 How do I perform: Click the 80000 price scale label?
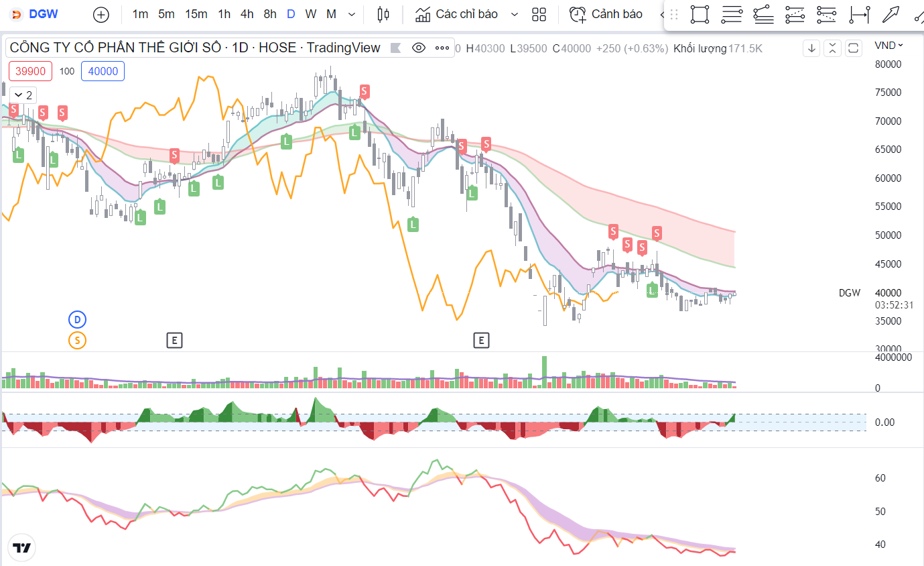pyautogui.click(x=888, y=64)
